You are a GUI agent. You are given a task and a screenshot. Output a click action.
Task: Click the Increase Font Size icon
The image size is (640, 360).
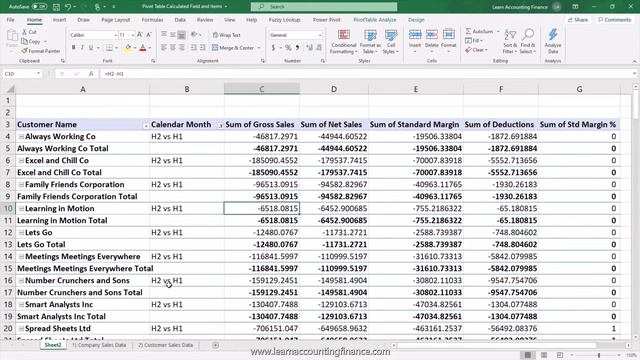pos(140,35)
